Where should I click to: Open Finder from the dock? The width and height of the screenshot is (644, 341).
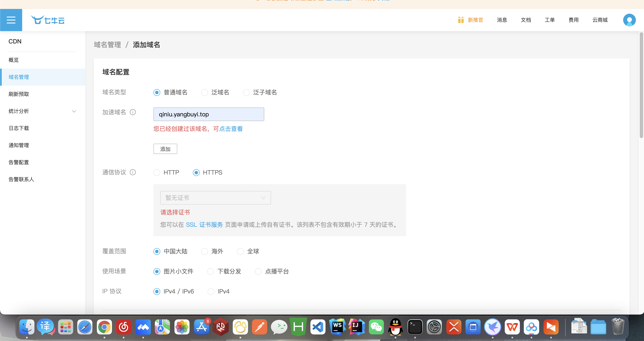click(x=27, y=327)
